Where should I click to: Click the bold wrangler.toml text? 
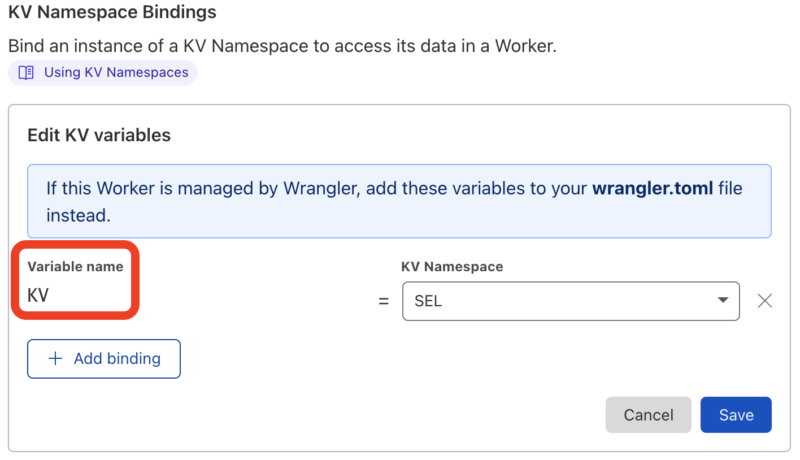coord(652,188)
